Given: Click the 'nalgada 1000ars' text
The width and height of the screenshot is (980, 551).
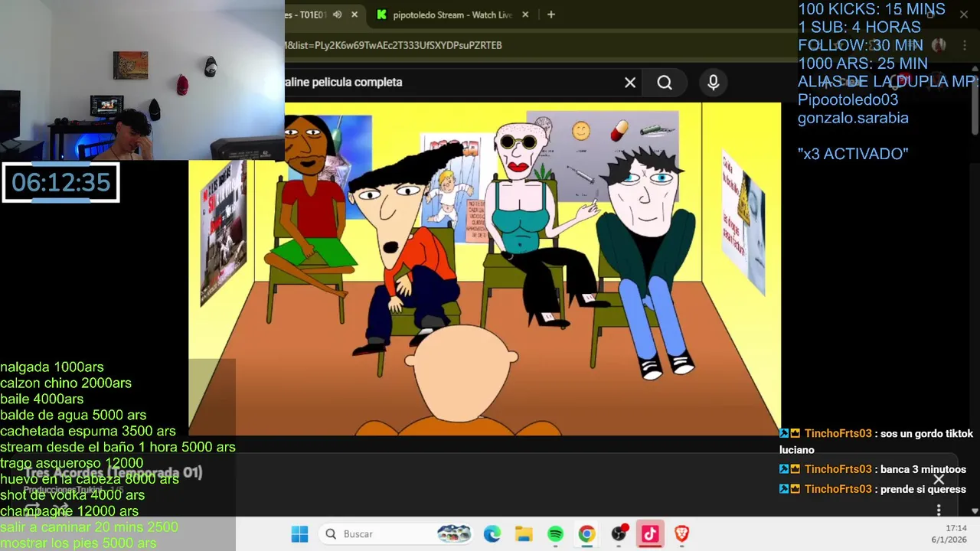Looking at the screenshot, I should pyautogui.click(x=52, y=367).
